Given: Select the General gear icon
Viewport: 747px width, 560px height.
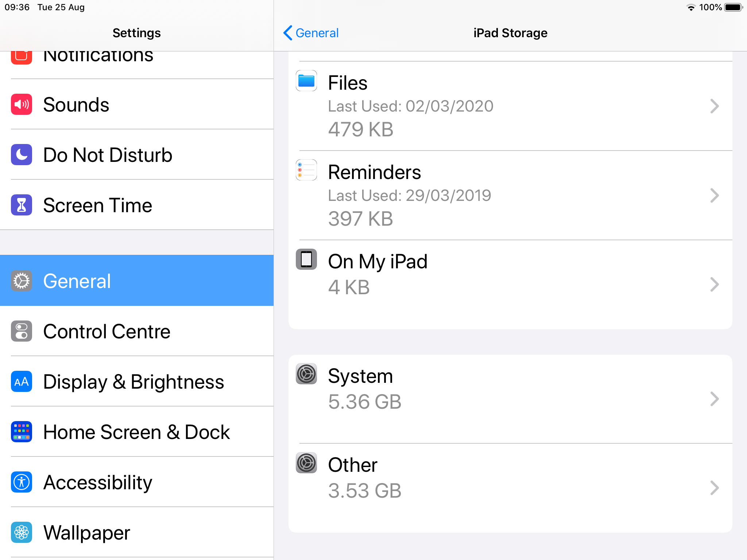Looking at the screenshot, I should (x=21, y=281).
